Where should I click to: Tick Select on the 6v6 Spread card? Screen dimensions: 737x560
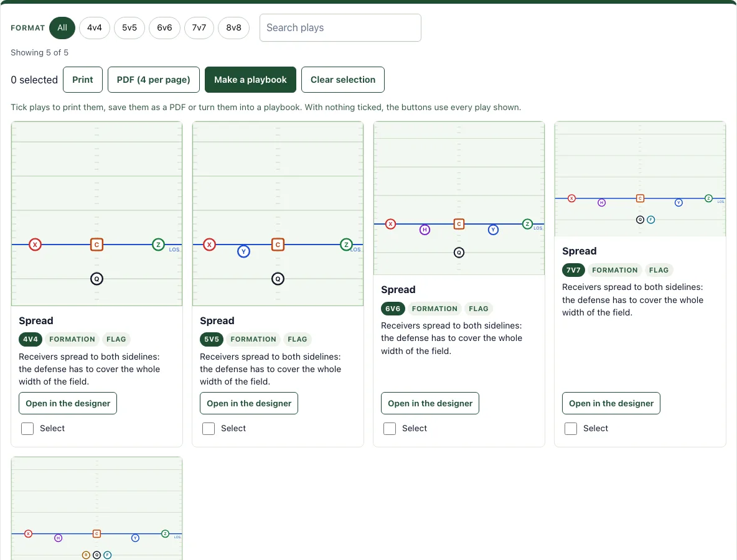point(390,429)
